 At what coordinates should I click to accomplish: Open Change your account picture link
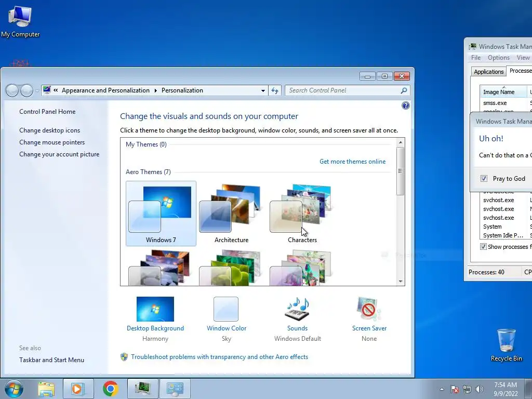coord(59,154)
